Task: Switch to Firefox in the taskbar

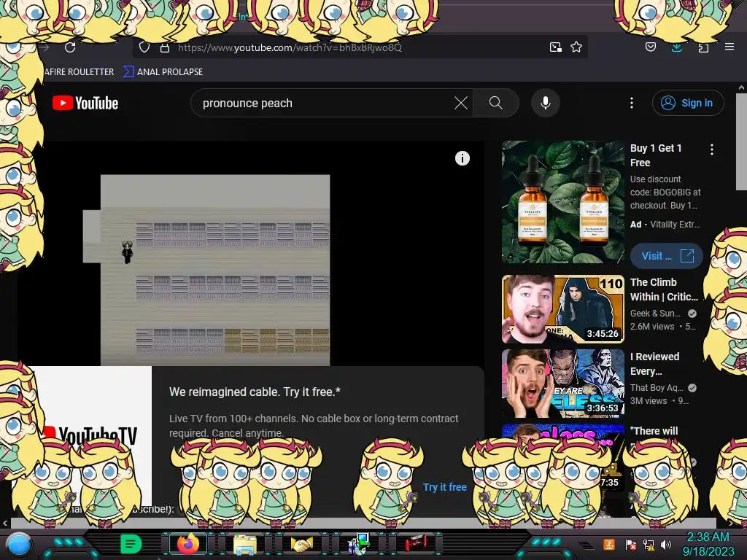Action: coord(188,544)
